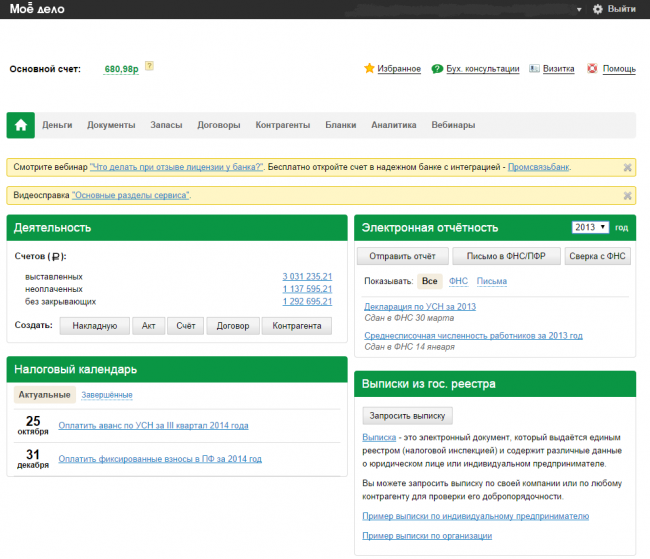Open the 2013 year dropdown
The image size is (650, 559).
(x=590, y=227)
